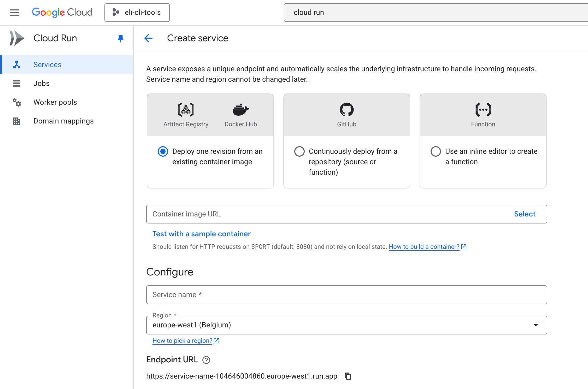
Task: Select Use an inline editor option
Action: (436, 151)
